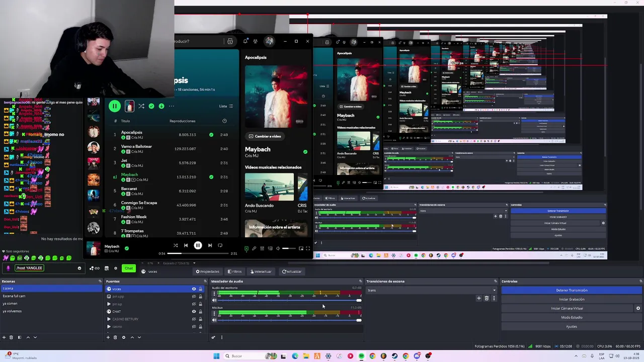Click the Interactuar button
This screenshot has height=362, width=644.
coord(261,271)
